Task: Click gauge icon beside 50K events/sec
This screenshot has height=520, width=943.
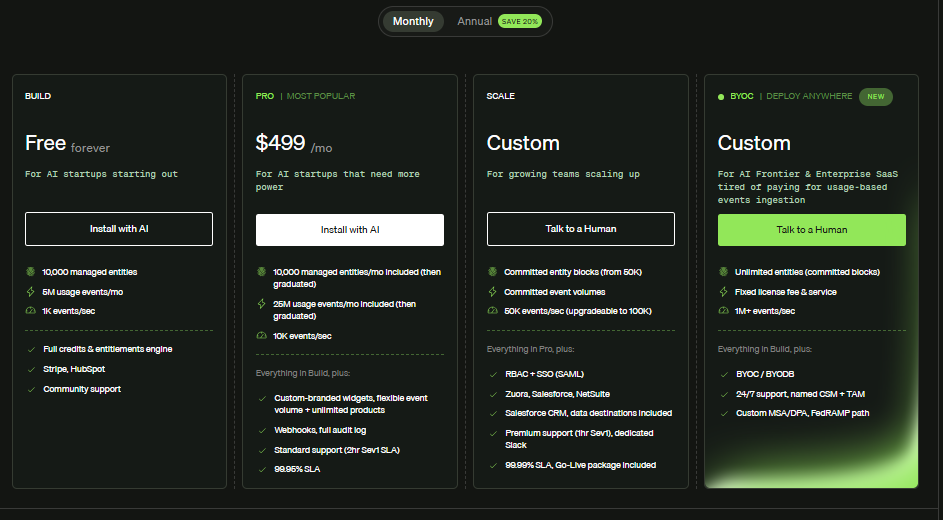Action: 493,311
